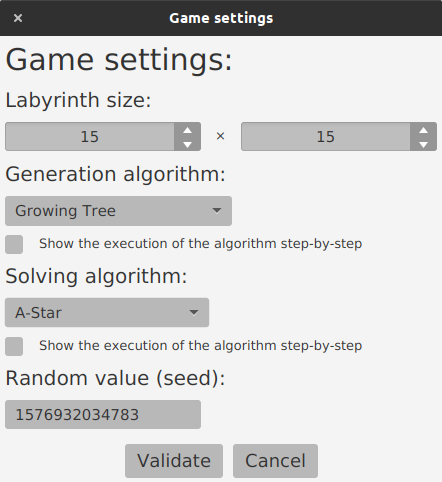
Task: Close the Game settings window
Action: click(x=18, y=18)
